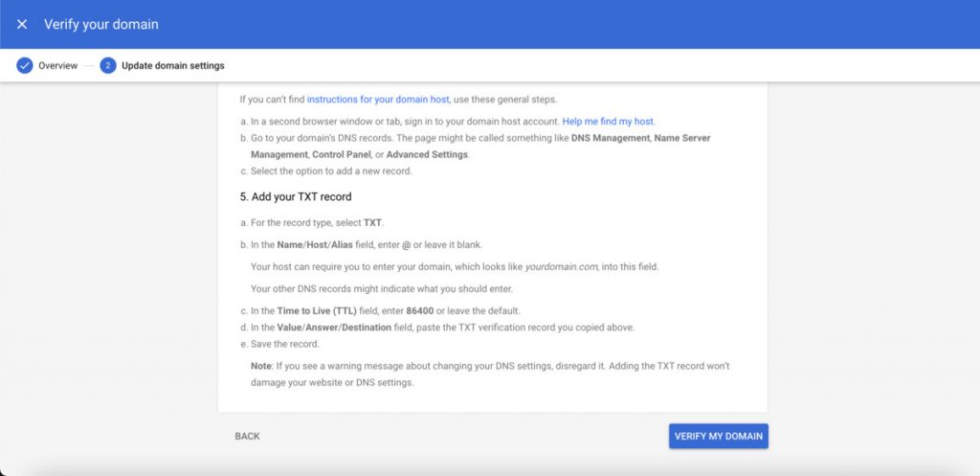Open the Help me find my host link
The image size is (980, 476).
[609, 122]
